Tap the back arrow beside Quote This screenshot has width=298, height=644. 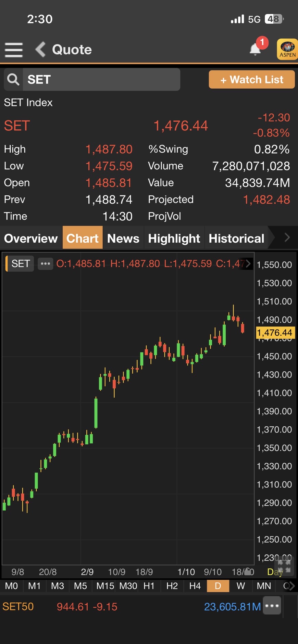pyautogui.click(x=40, y=50)
